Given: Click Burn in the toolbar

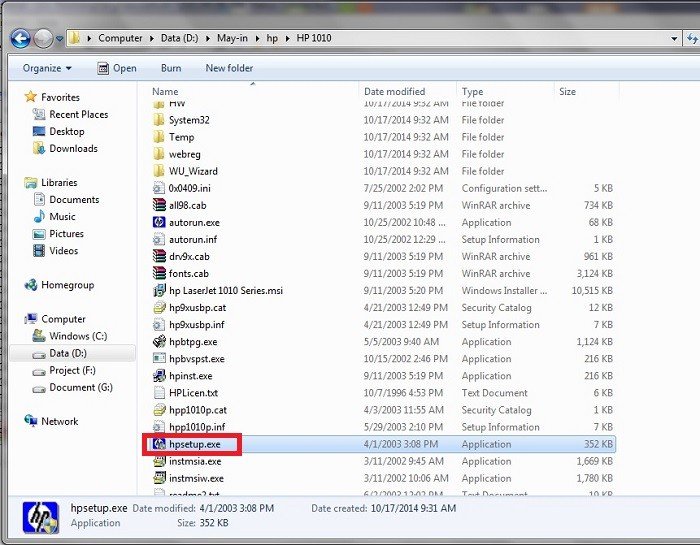Looking at the screenshot, I should (171, 68).
